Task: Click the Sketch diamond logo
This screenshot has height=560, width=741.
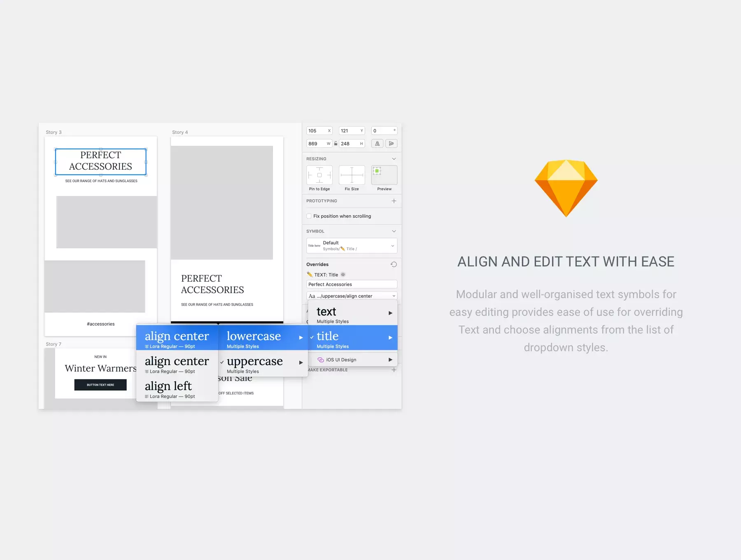Action: [x=566, y=188]
